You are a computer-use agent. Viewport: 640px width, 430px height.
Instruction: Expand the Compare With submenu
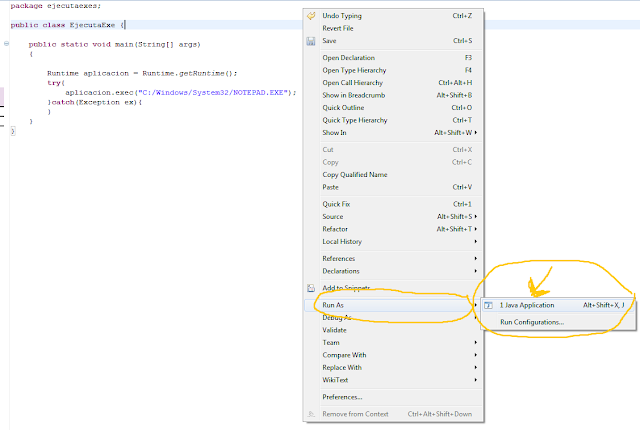(x=393, y=355)
